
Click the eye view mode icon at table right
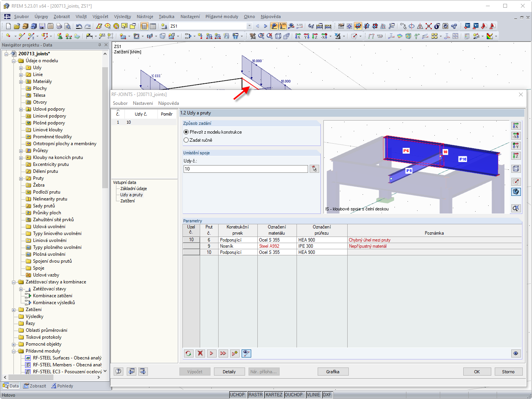pos(516,353)
